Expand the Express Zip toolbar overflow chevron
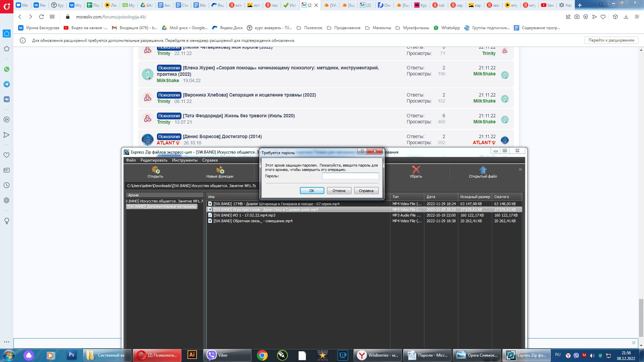This screenshot has width=644, height=362. (x=520, y=170)
